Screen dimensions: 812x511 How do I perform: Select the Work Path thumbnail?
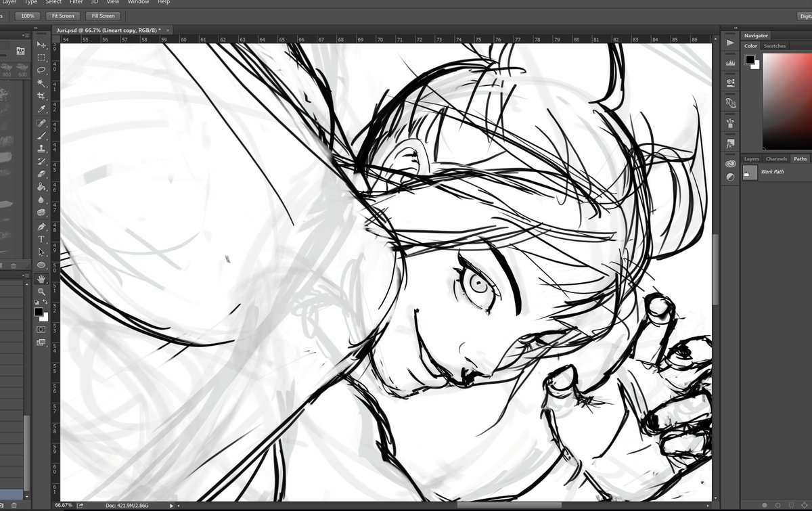point(750,173)
